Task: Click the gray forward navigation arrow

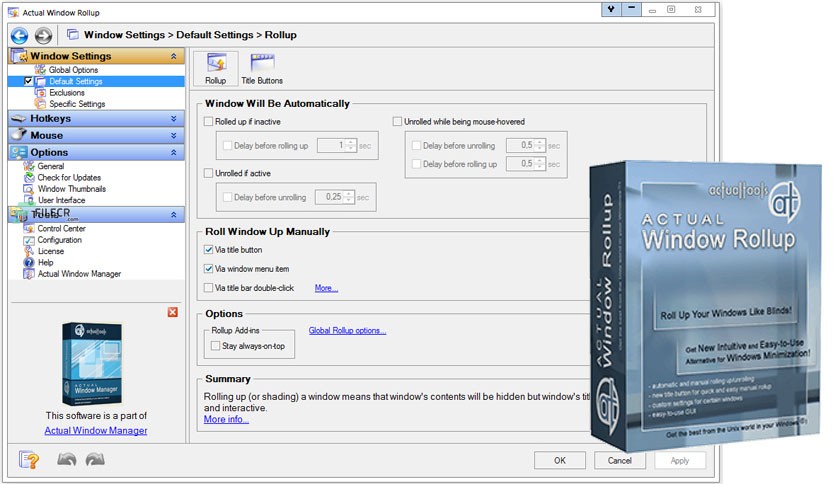Action: (44, 36)
